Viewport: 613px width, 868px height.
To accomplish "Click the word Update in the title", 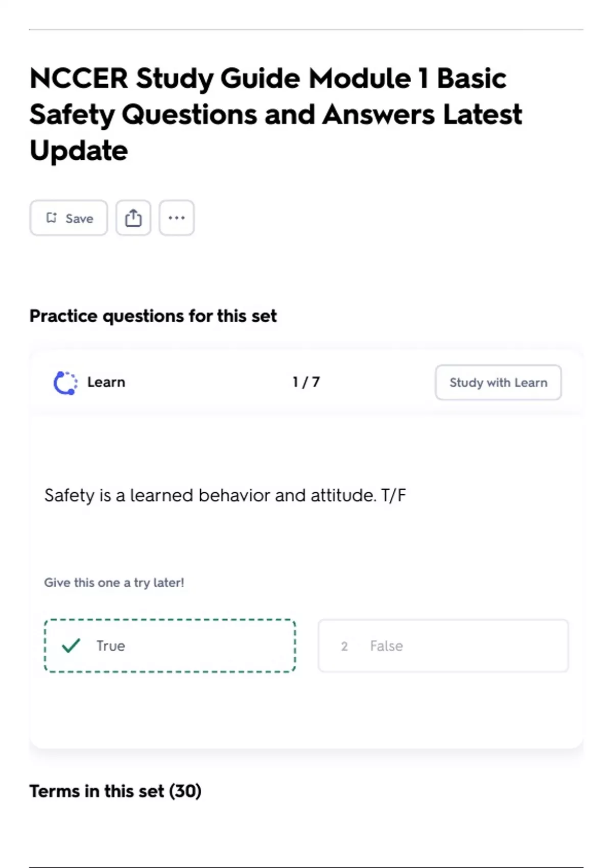I will pyautogui.click(x=79, y=151).
